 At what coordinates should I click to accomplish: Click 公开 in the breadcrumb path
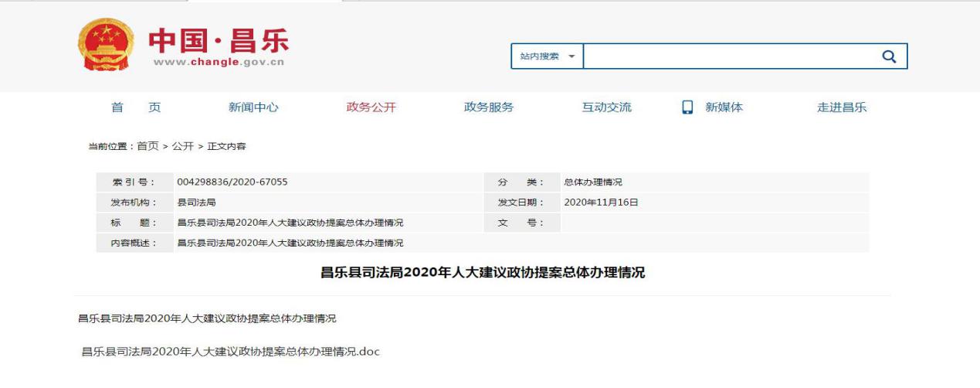pos(183,146)
